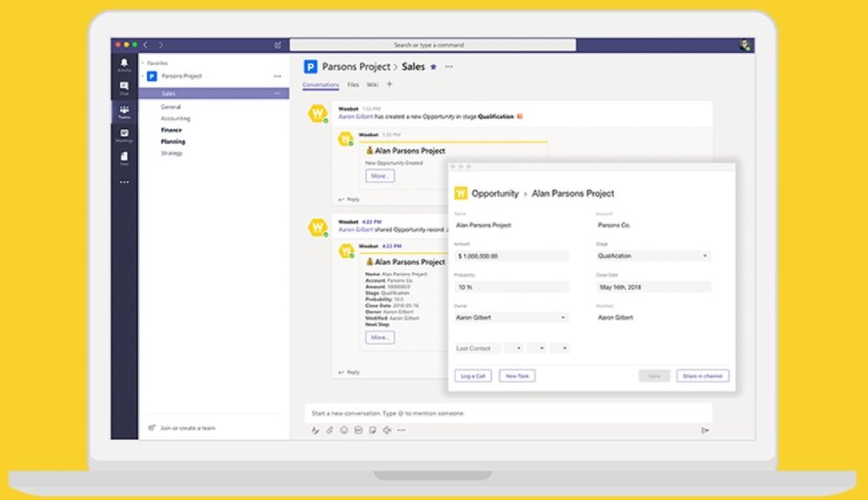Click the Log a Call button
Image resolution: width=868 pixels, height=500 pixels.
(473, 376)
